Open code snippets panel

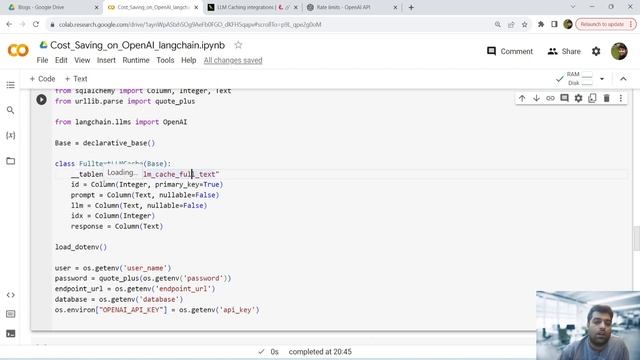[11, 295]
